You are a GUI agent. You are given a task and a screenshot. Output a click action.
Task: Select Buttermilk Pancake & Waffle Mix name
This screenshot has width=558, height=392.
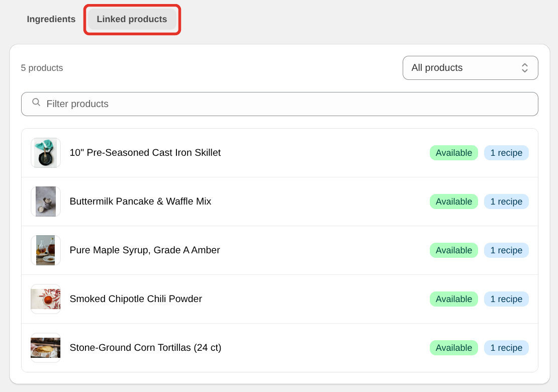(141, 202)
